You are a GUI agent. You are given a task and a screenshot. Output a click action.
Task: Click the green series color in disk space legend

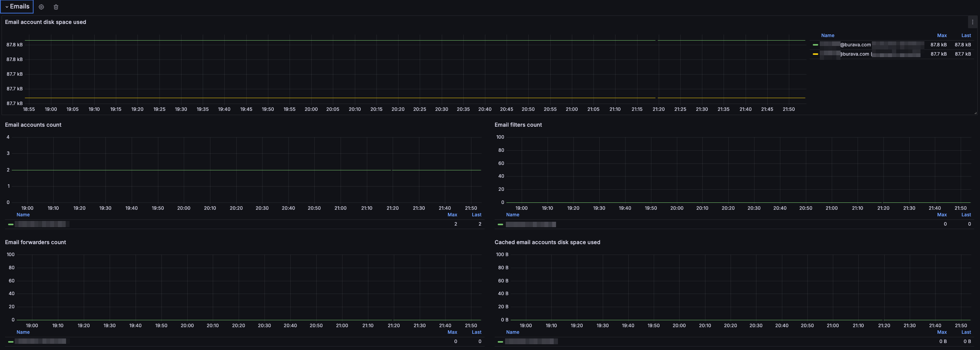(815, 45)
